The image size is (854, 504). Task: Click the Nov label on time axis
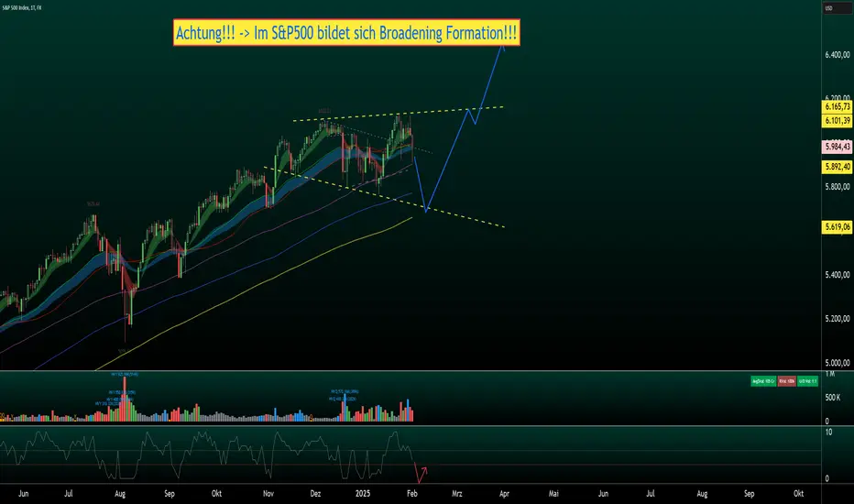click(268, 494)
